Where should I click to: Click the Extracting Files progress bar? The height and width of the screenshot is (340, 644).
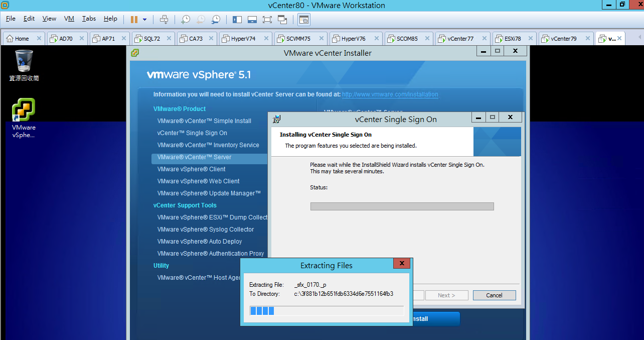tap(327, 311)
